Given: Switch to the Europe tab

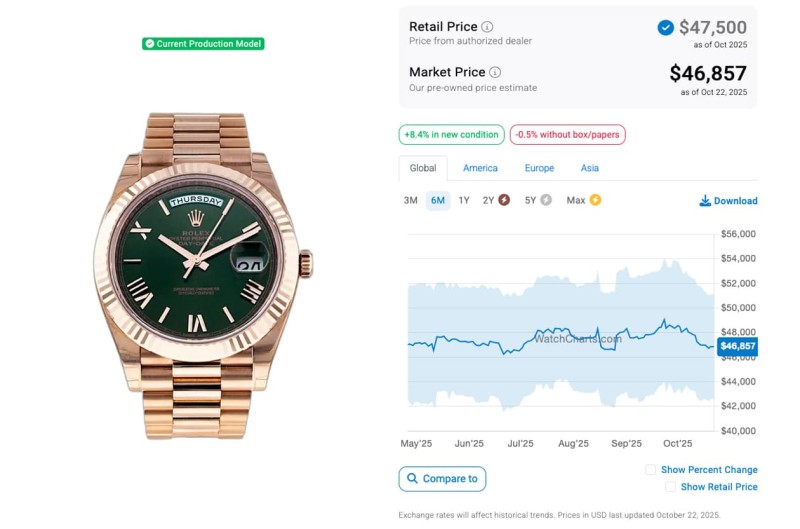Looking at the screenshot, I should pos(539,168).
